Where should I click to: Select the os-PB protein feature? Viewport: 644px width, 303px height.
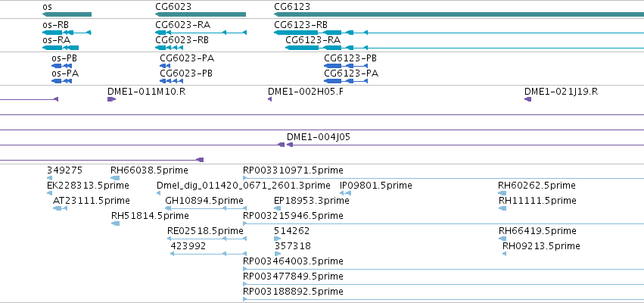click(61, 66)
